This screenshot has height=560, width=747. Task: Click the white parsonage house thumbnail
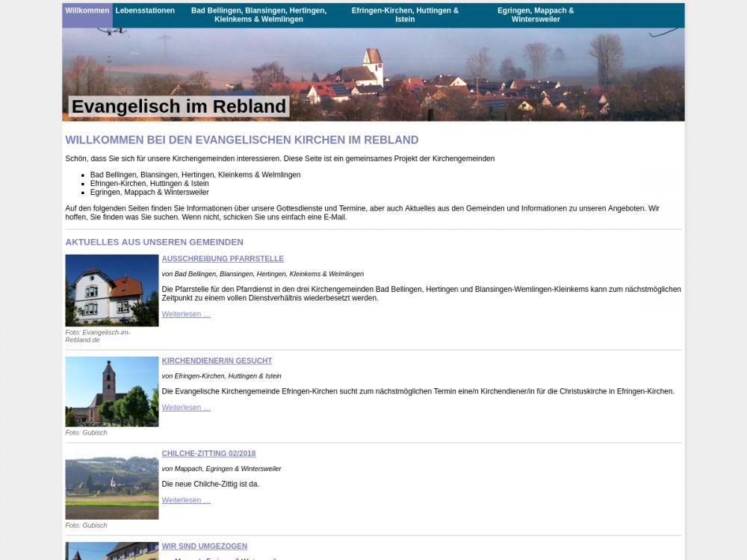click(112, 290)
